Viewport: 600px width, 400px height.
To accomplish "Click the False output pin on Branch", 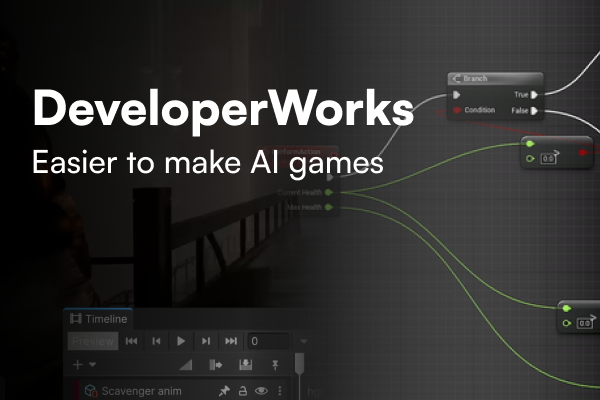I will pos(535,111).
